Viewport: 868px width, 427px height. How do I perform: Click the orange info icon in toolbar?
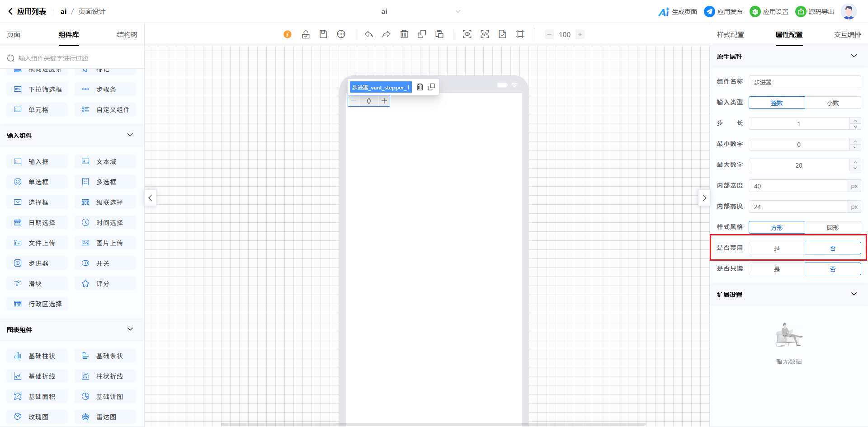(288, 34)
